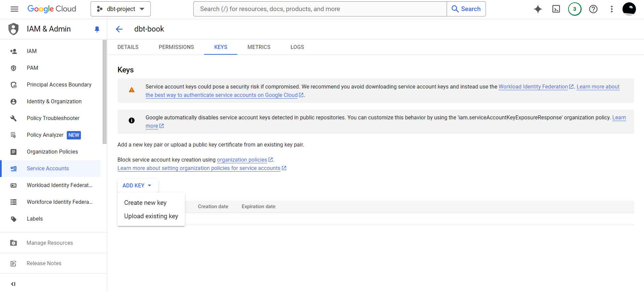
Task: Click the Search button
Action: pos(466,9)
